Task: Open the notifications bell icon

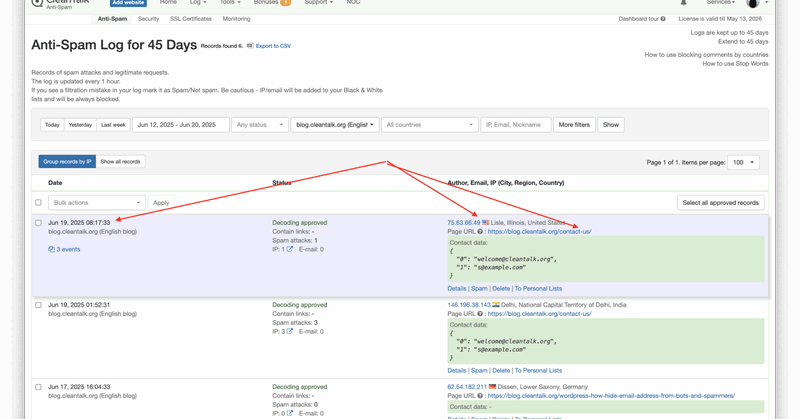Action: [683, 3]
